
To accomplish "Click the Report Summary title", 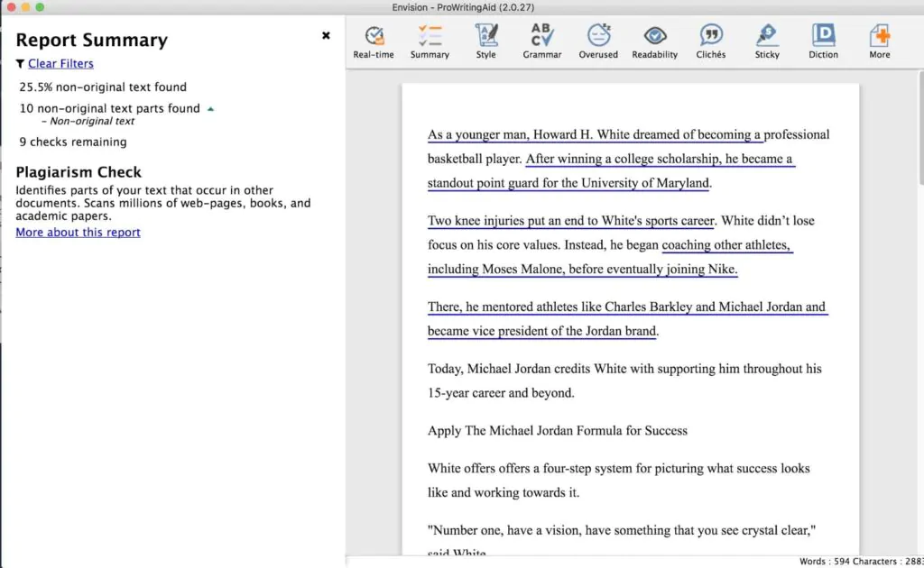I will pyautogui.click(x=91, y=40).
